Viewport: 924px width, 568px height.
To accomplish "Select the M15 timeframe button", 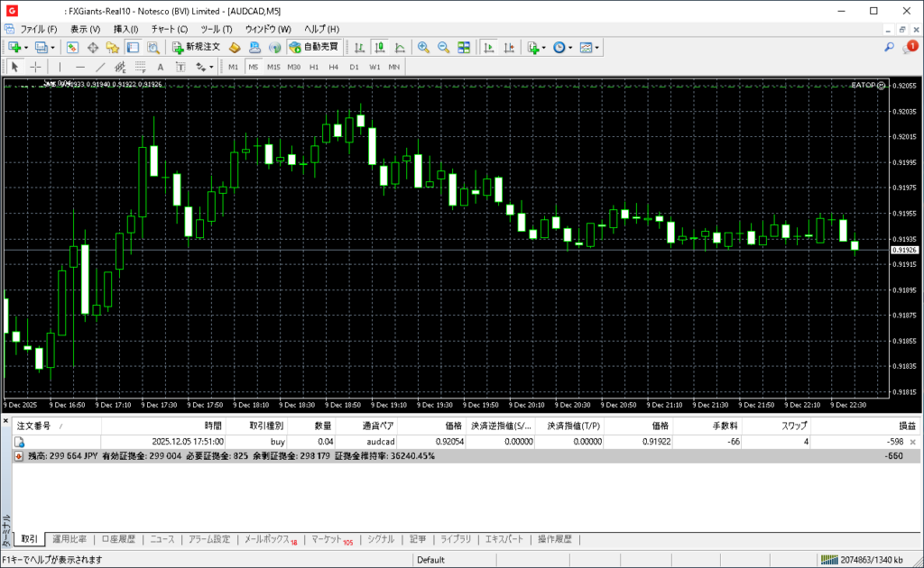I will 273,67.
